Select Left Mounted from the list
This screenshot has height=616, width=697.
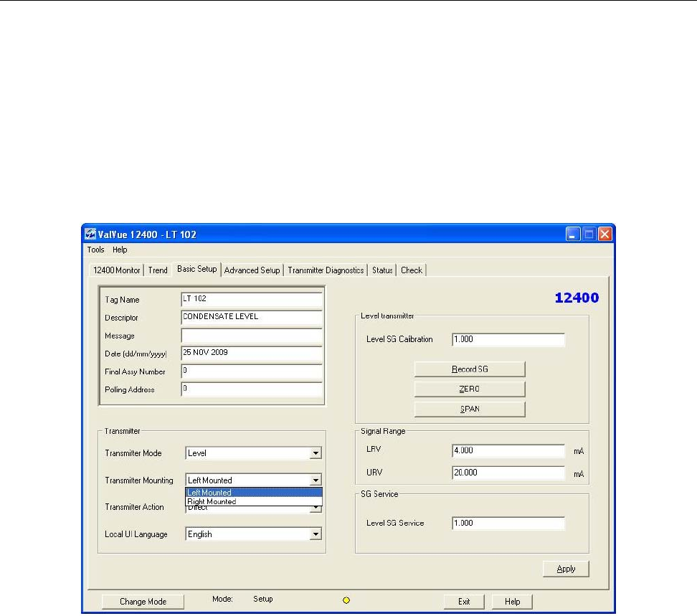coord(253,493)
